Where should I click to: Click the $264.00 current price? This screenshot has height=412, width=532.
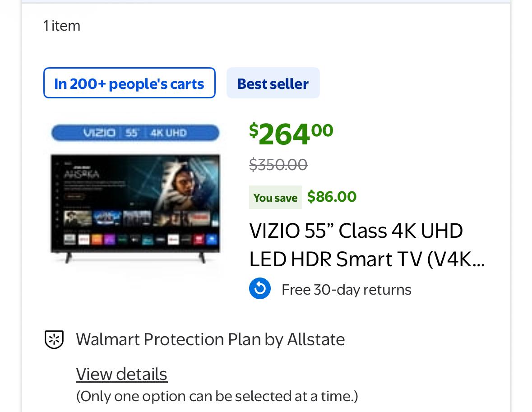tap(291, 134)
